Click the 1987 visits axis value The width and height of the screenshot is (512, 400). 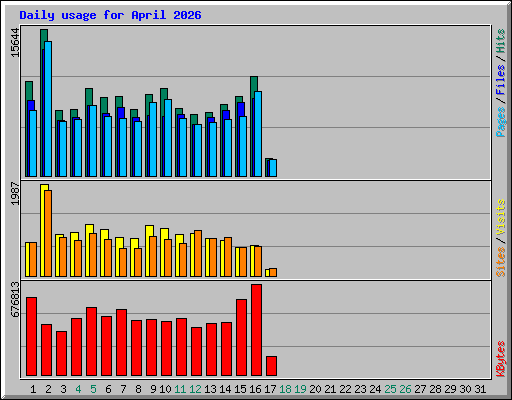[x=15, y=194]
